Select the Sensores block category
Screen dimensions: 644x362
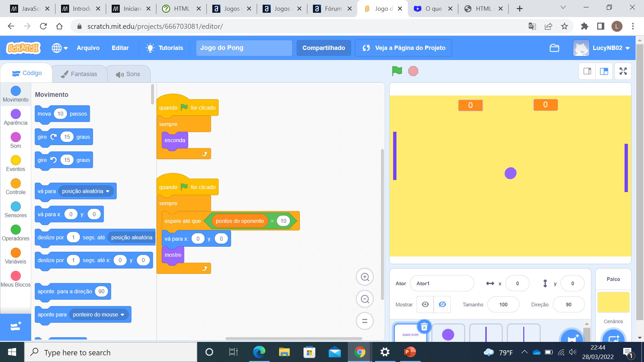pyautogui.click(x=15, y=210)
